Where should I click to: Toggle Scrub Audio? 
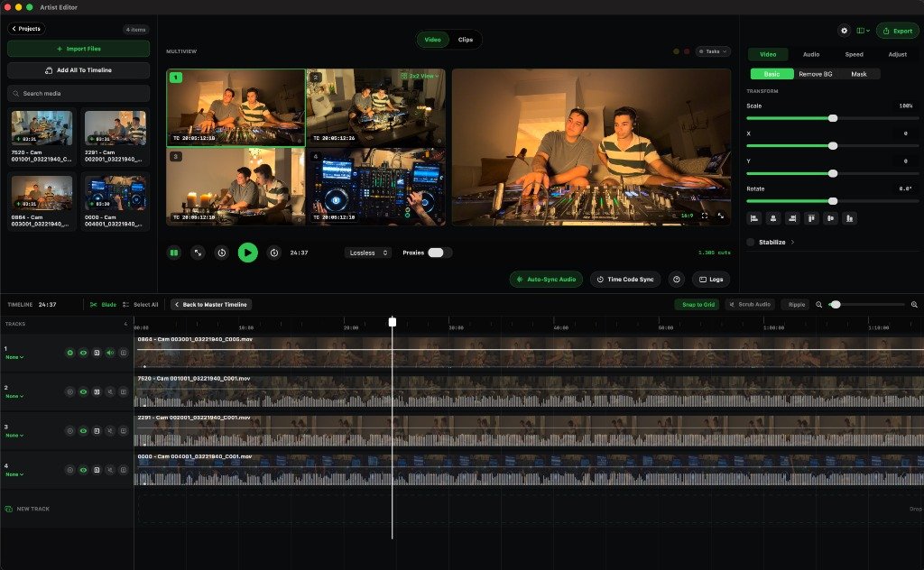(x=750, y=305)
